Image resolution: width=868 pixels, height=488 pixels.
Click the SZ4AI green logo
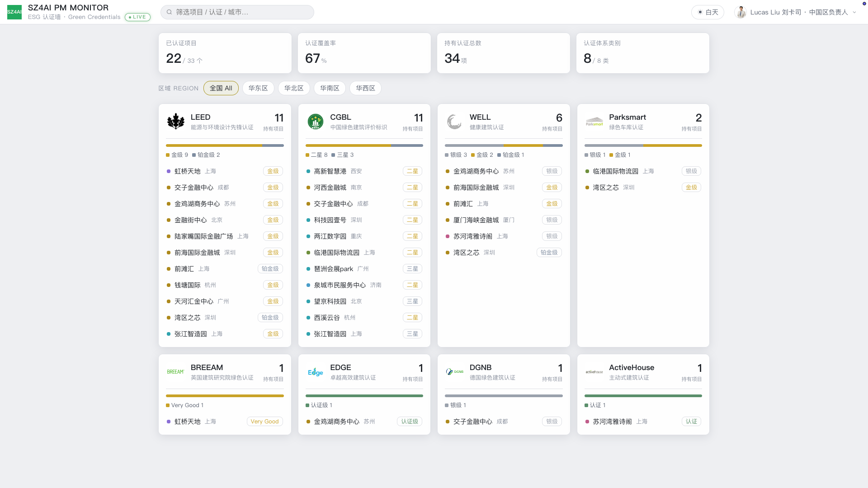14,12
